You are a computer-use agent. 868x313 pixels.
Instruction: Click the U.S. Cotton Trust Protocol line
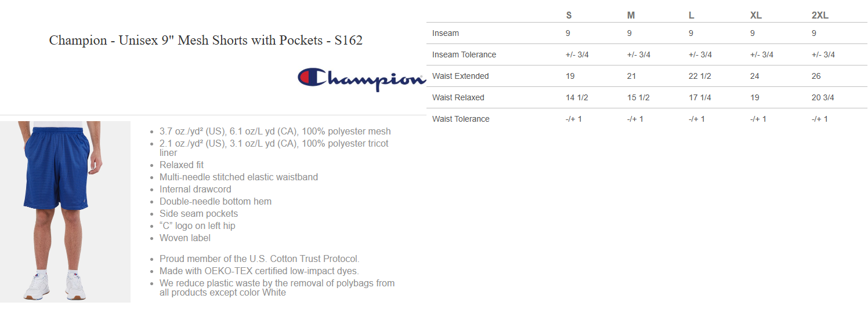click(x=259, y=259)
